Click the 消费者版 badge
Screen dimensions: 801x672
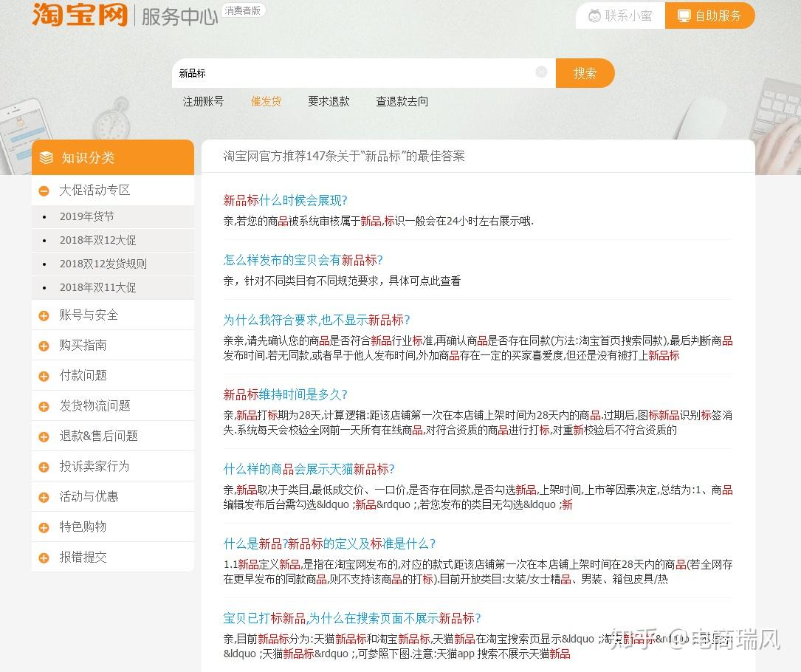[242, 10]
